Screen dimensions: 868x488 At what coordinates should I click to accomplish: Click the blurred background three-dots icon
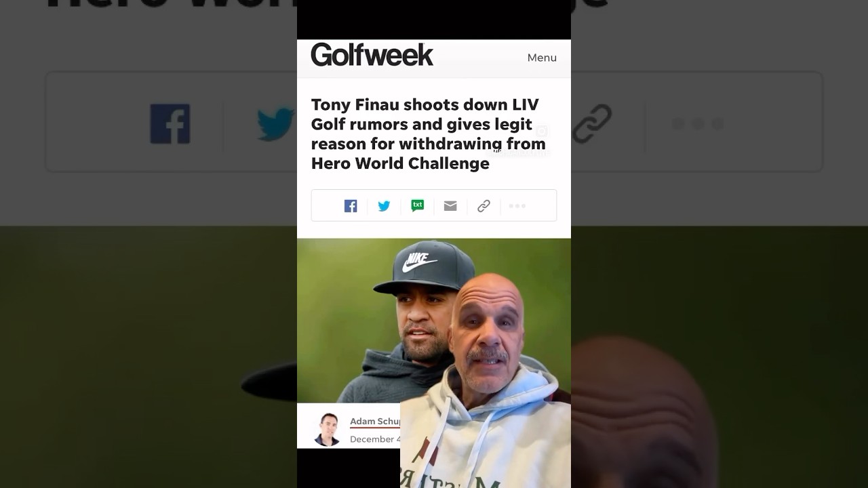[x=698, y=124]
